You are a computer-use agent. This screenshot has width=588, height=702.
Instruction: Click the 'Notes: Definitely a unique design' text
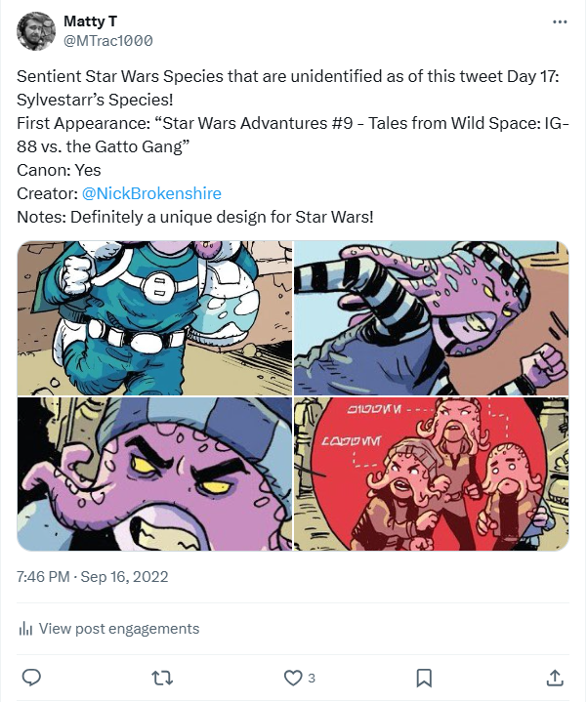tap(194, 215)
